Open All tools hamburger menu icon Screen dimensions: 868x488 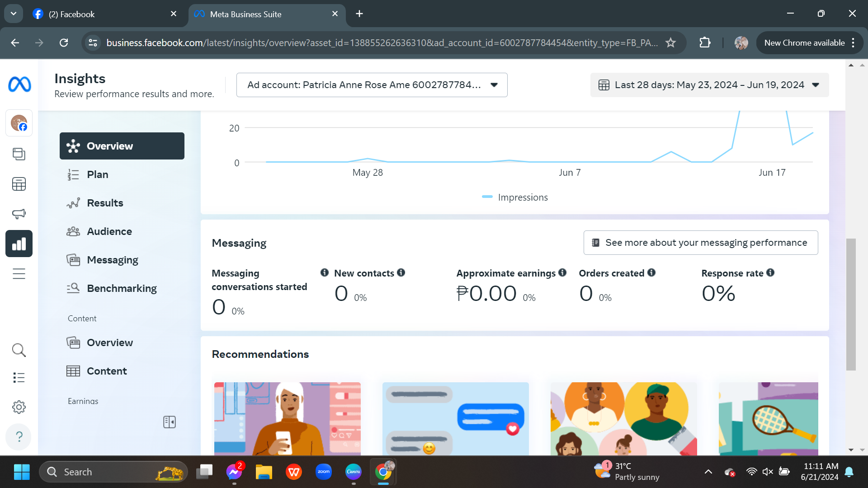pos(19,274)
